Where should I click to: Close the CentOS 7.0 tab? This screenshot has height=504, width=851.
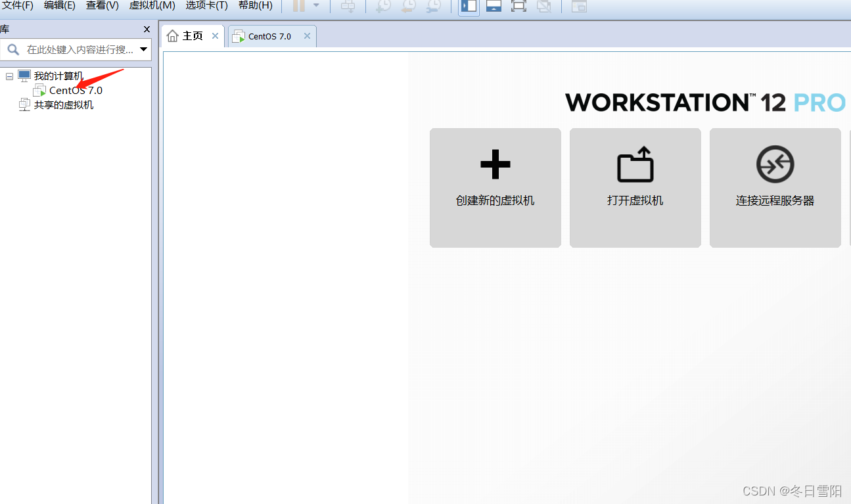click(307, 36)
